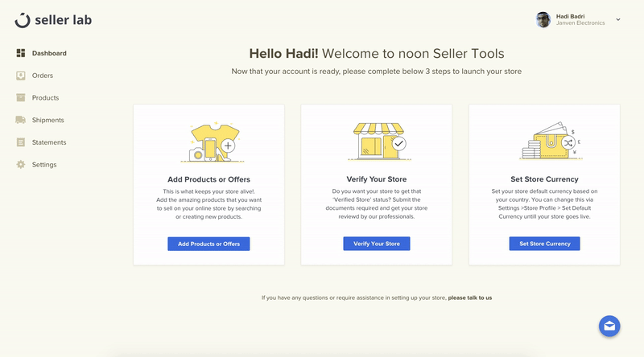This screenshot has width=644, height=357.
Task: Open the Hadi Badri account name menu
Action: (571, 16)
